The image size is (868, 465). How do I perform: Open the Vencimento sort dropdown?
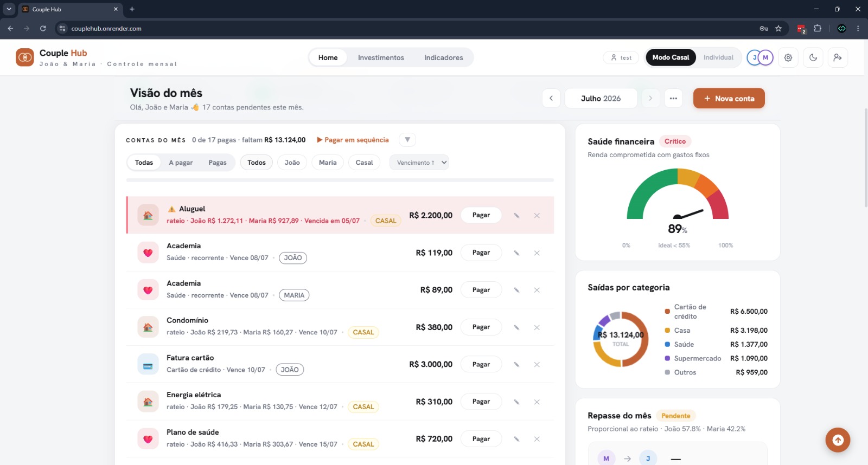tap(419, 163)
